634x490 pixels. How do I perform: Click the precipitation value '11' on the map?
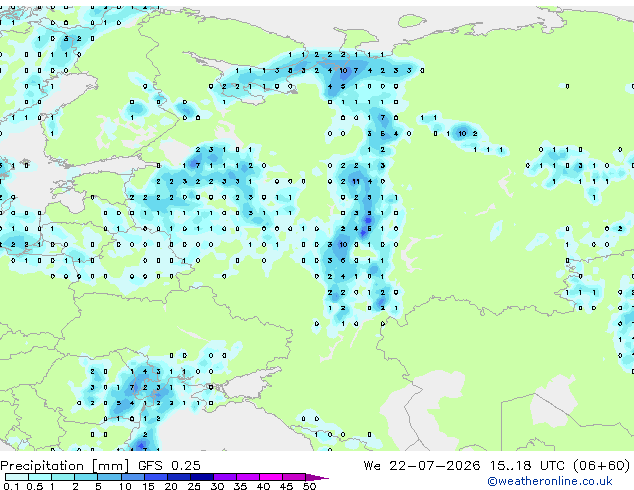click(x=356, y=182)
